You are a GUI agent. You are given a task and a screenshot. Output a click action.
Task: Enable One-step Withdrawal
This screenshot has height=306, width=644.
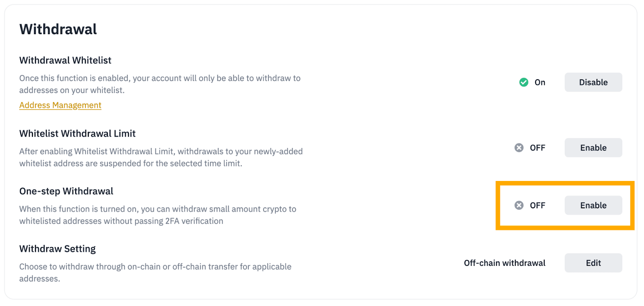(593, 205)
